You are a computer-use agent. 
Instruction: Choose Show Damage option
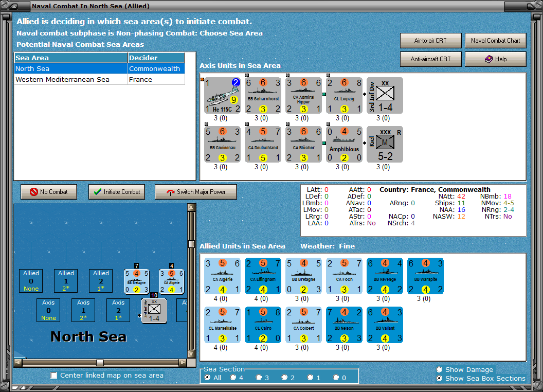click(x=440, y=369)
